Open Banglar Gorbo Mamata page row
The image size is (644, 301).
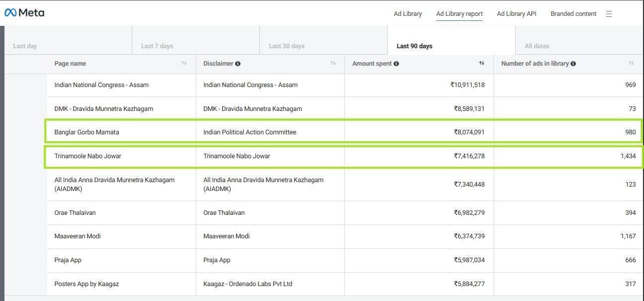(86, 132)
